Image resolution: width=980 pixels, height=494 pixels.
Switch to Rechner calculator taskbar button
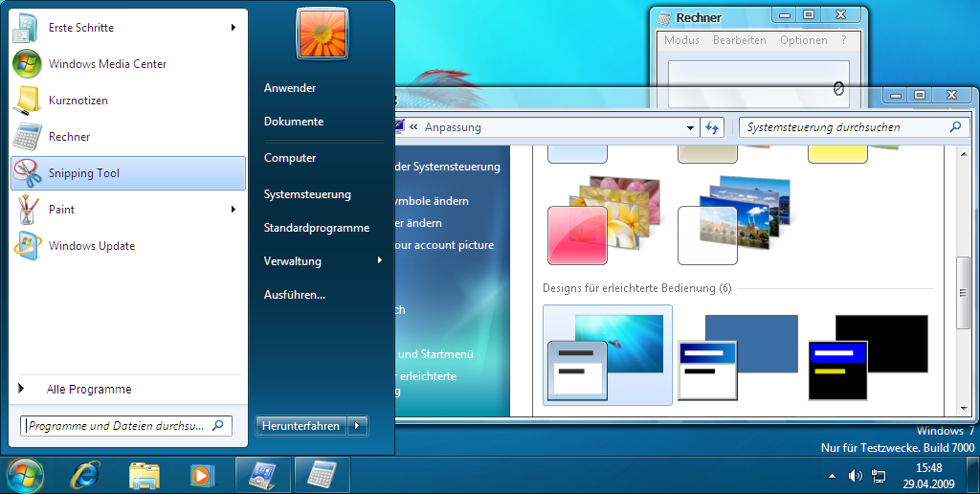click(x=322, y=475)
